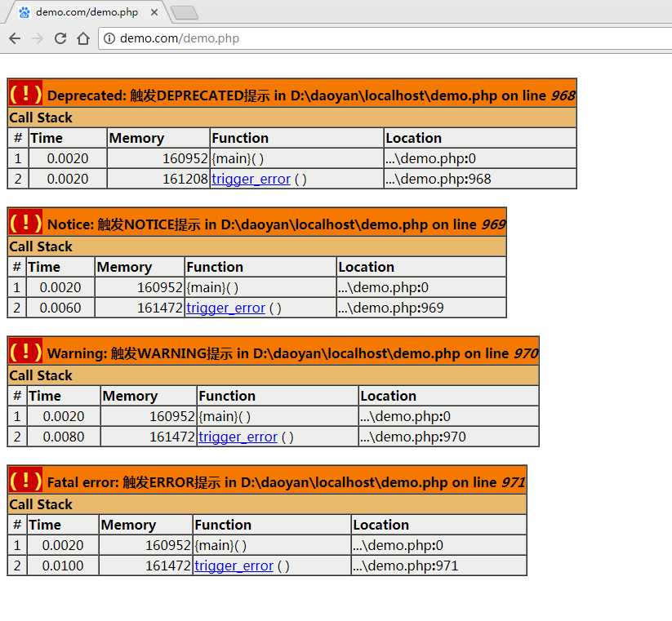Click {main}() in the Deprecated table
Viewport: 672px width, 621px height.
238,159
